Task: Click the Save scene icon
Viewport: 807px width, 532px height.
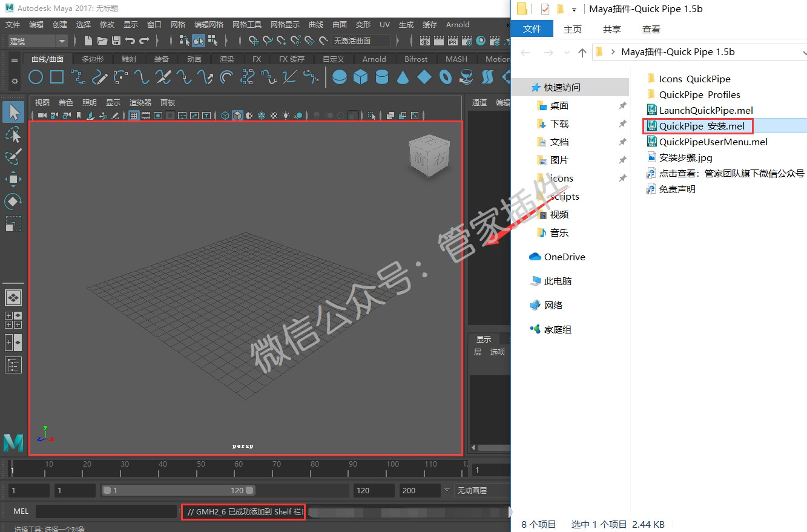Action: 116,41
